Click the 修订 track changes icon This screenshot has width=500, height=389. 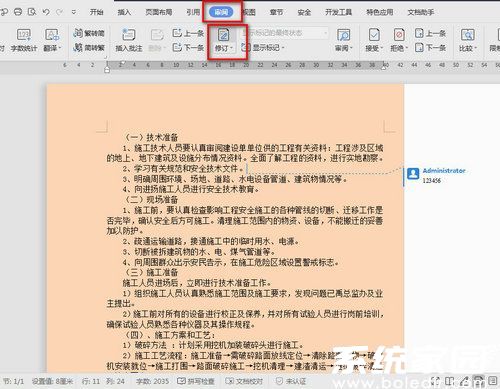pos(223,35)
